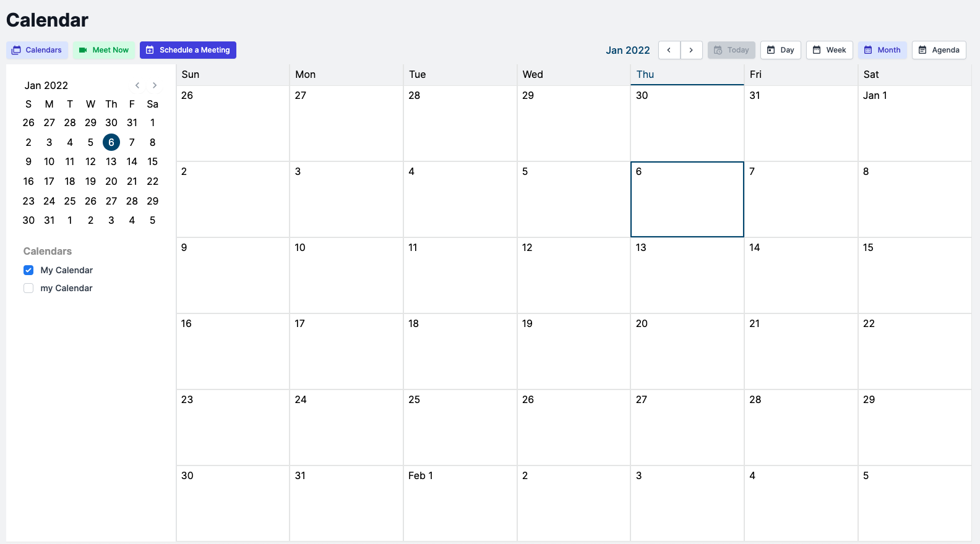Screen dimensions: 980x544
Task: Click the Schedule a Meeting calendar-plus icon
Action: (150, 50)
